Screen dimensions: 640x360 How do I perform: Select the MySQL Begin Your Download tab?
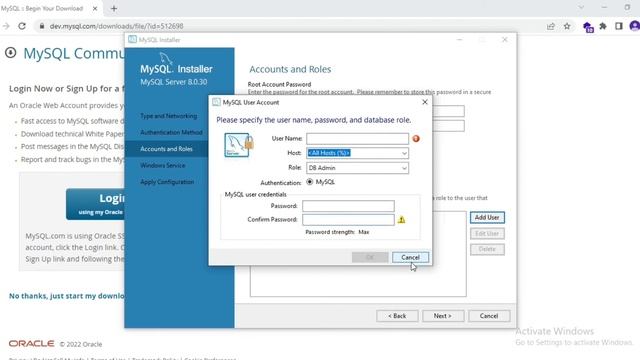point(43,8)
